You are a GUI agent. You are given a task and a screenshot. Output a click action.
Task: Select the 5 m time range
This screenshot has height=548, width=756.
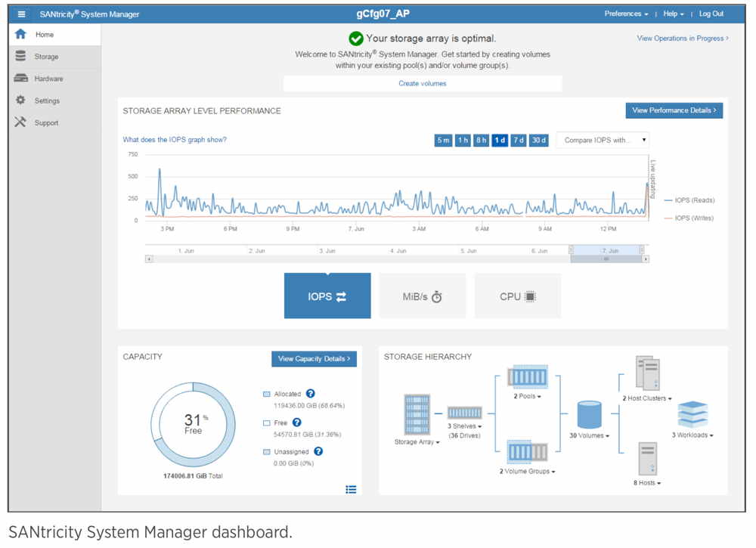click(443, 141)
